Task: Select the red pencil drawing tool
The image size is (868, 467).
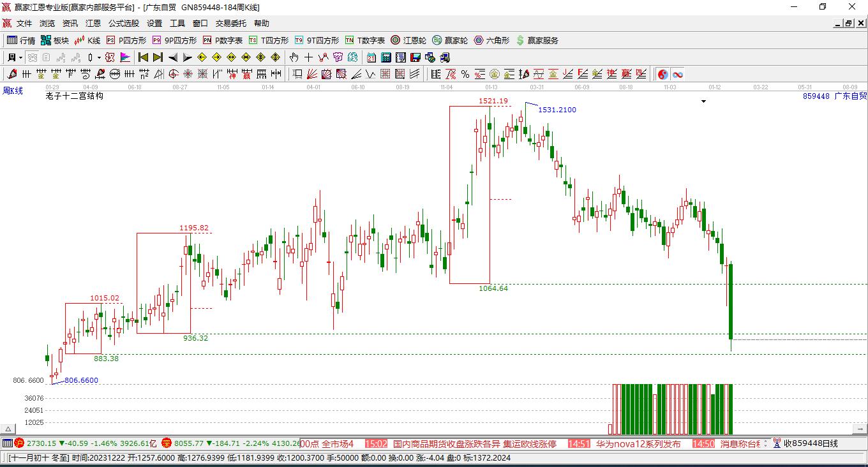Action: click(x=11, y=74)
